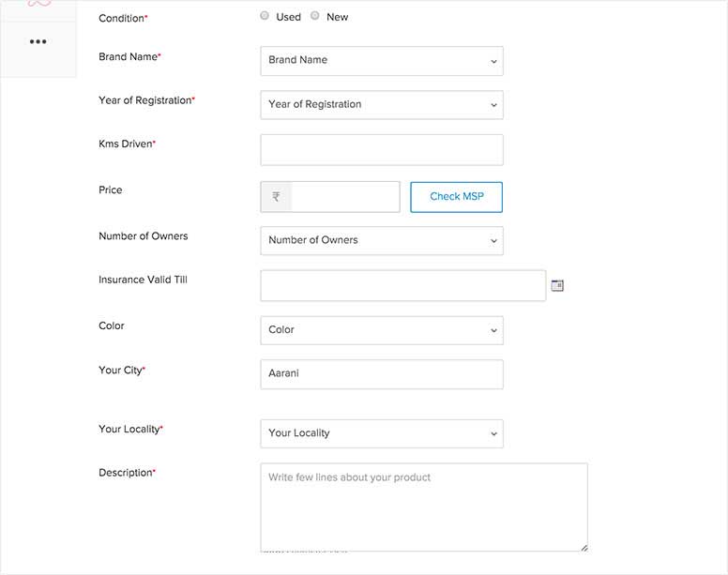Click the New label text

tap(337, 17)
